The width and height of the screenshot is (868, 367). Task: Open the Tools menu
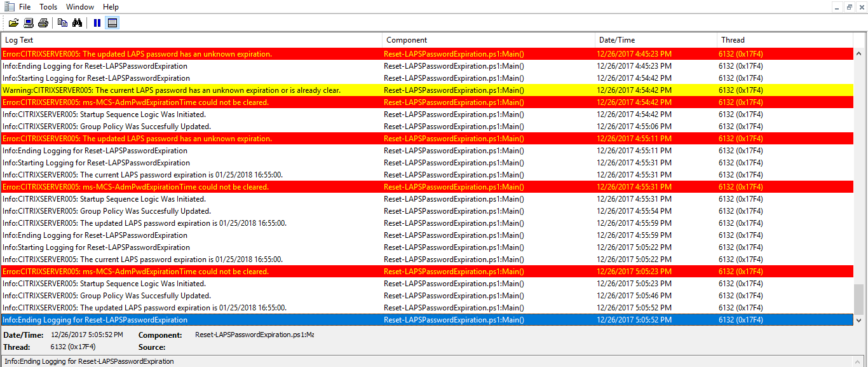tap(48, 7)
